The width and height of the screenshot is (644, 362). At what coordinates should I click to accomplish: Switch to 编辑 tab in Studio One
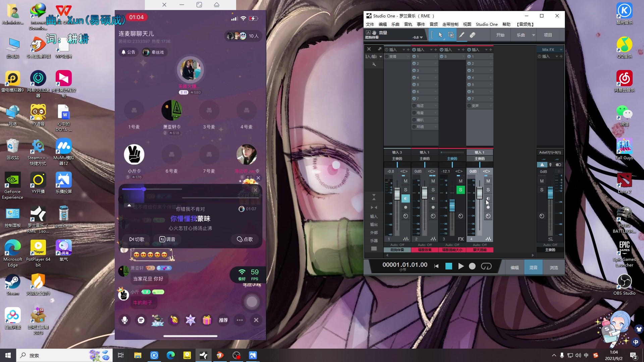click(515, 267)
